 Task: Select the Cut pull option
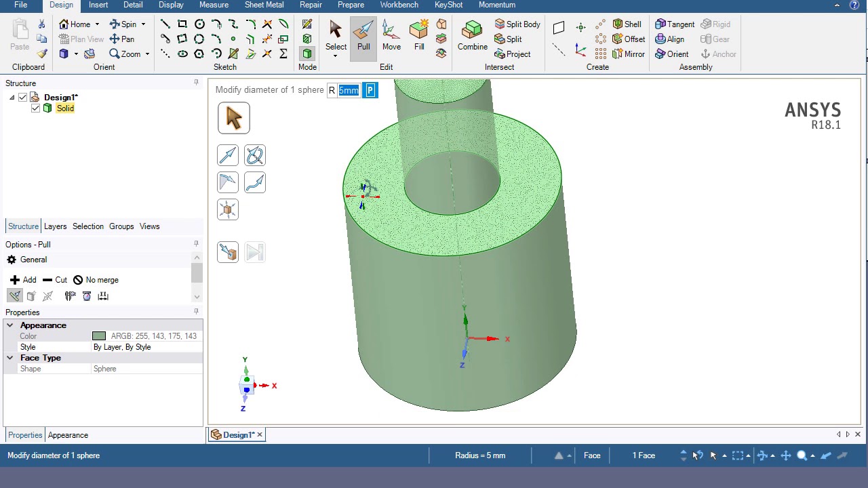[54, 280]
